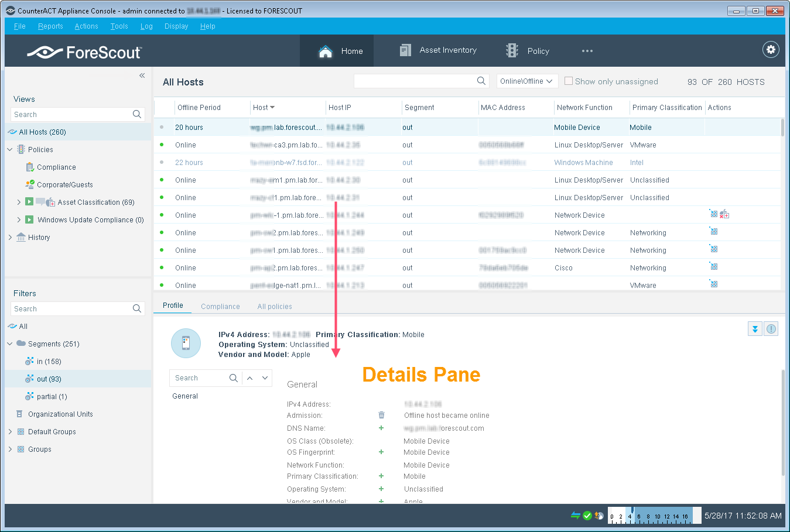Click the plus icon beside DNS Name
790x532 pixels.
pos(381,428)
